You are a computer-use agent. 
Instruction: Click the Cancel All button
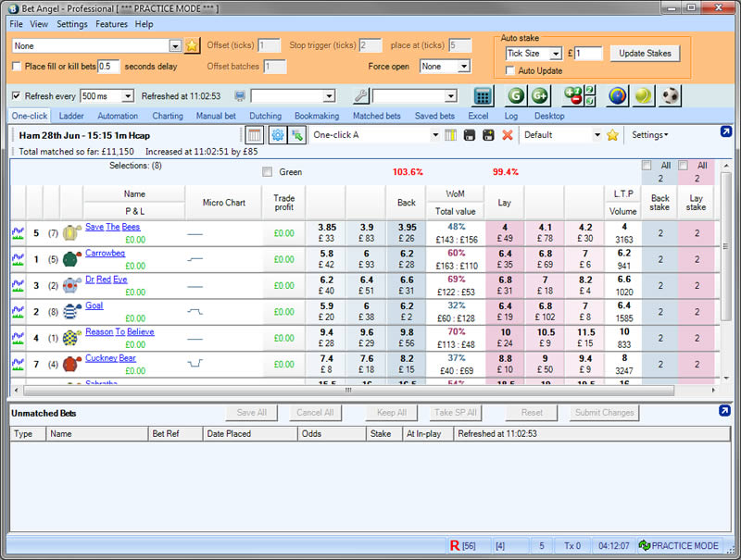pyautogui.click(x=315, y=413)
